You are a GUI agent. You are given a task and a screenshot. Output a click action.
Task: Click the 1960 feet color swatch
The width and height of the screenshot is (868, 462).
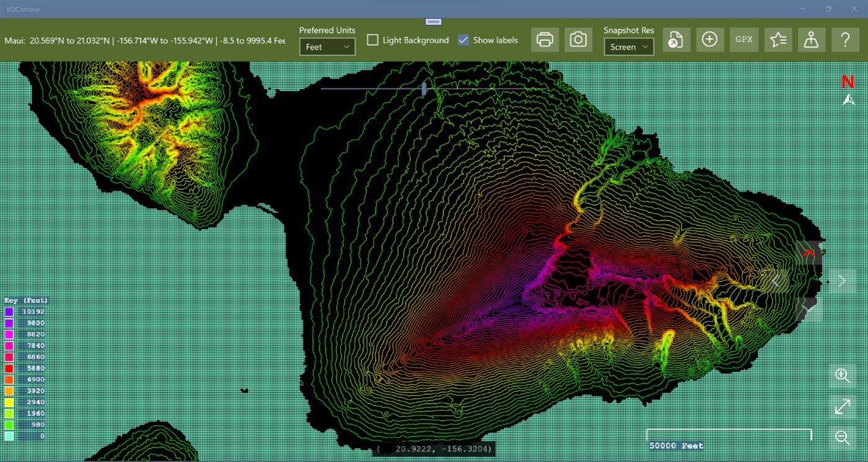[9, 413]
